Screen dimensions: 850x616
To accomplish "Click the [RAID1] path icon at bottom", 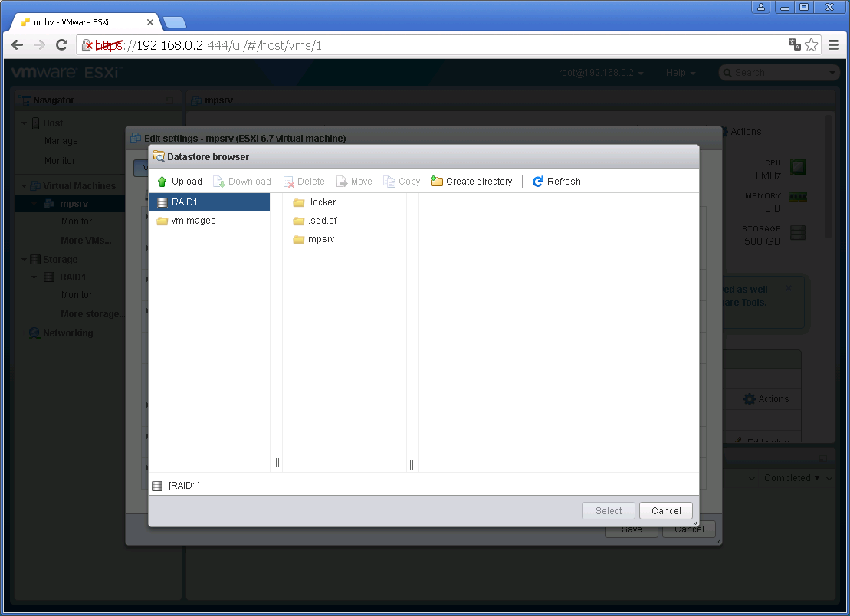I will pyautogui.click(x=157, y=486).
